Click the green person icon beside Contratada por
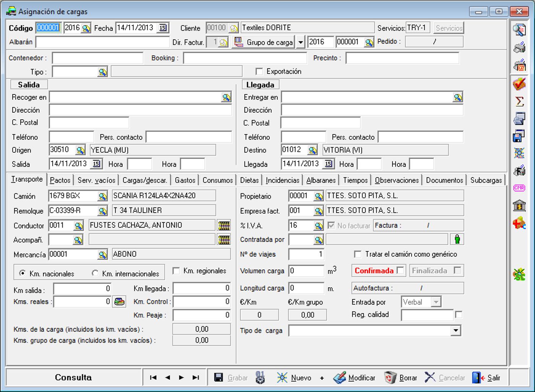The image size is (535, 392). tap(457, 240)
